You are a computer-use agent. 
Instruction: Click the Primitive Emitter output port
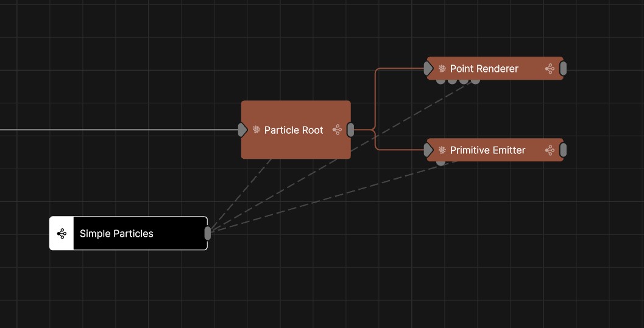pos(563,150)
